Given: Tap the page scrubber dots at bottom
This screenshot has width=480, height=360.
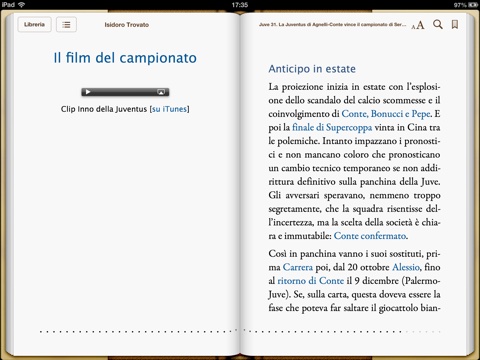Looking at the screenshot, I should pyautogui.click(x=240, y=331).
